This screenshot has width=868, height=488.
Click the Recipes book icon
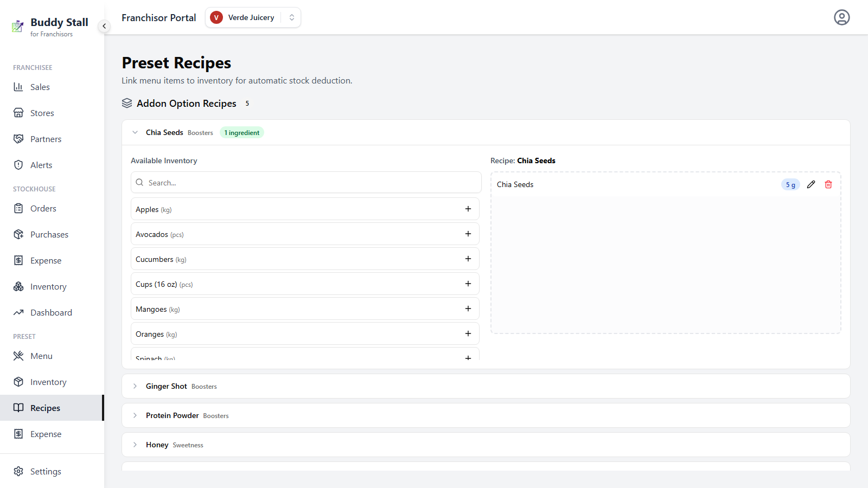point(18,408)
